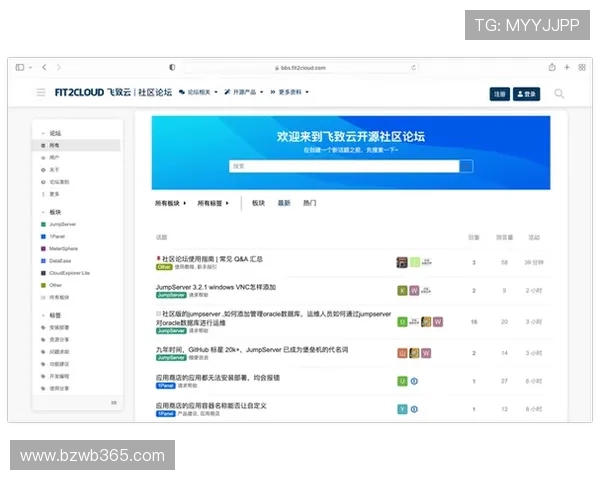The width and height of the screenshot is (600, 480).
Task: Go forward with Safari forward arrow
Action: pyautogui.click(x=59, y=67)
